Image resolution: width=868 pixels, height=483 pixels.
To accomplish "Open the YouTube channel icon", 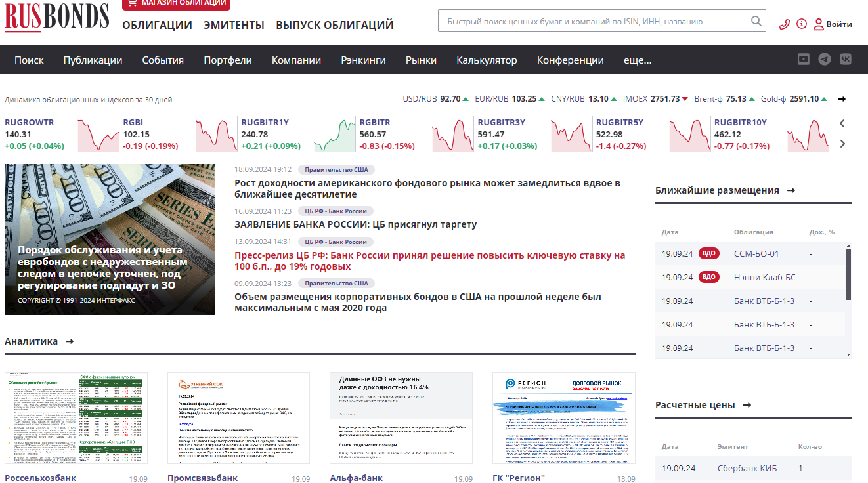I will 804,59.
